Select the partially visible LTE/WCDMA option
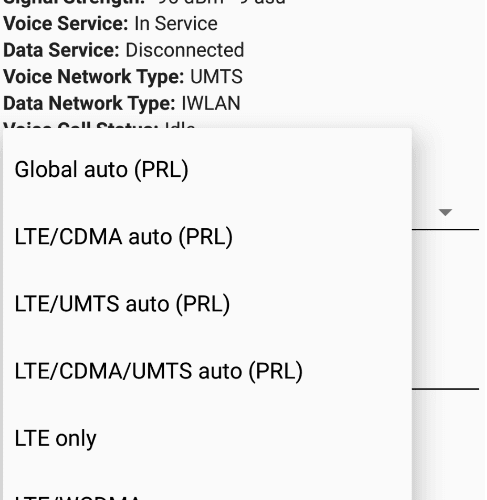This screenshot has height=500, width=487. 207,490
